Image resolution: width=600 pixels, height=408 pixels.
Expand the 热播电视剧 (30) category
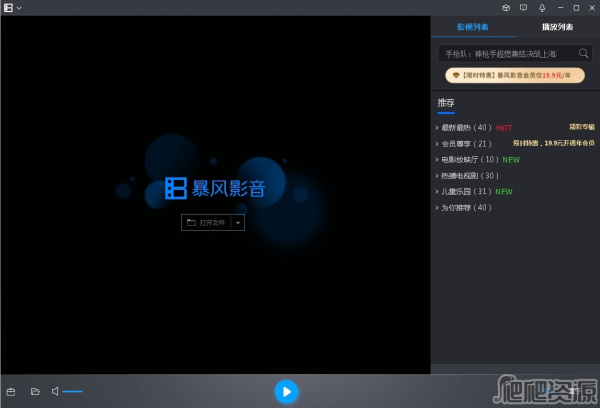pos(467,176)
